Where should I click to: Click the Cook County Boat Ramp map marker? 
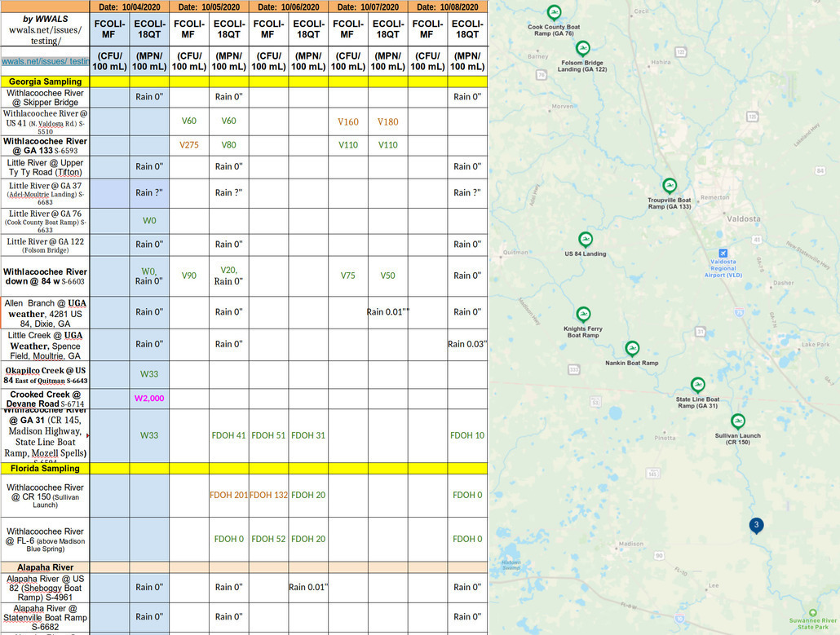[554, 13]
